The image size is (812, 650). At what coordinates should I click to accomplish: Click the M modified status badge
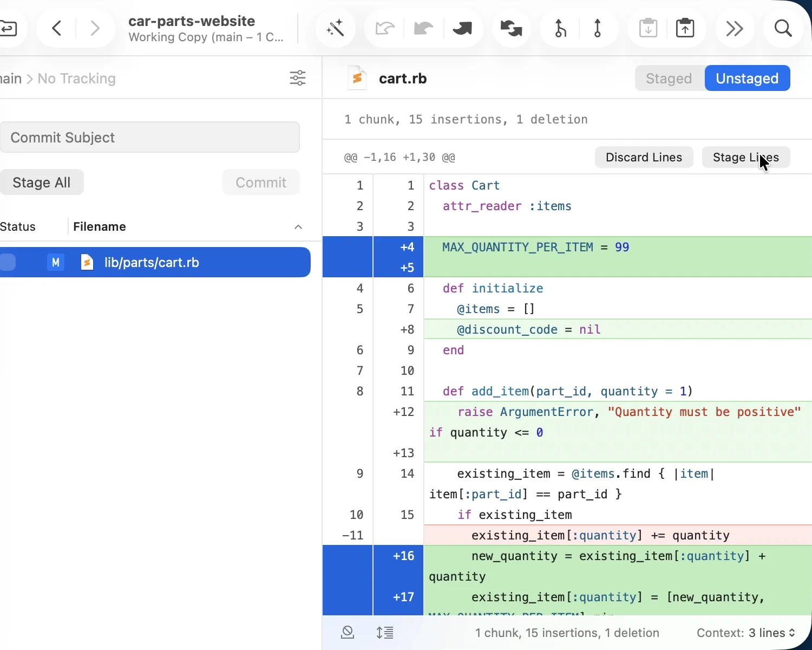(55, 262)
